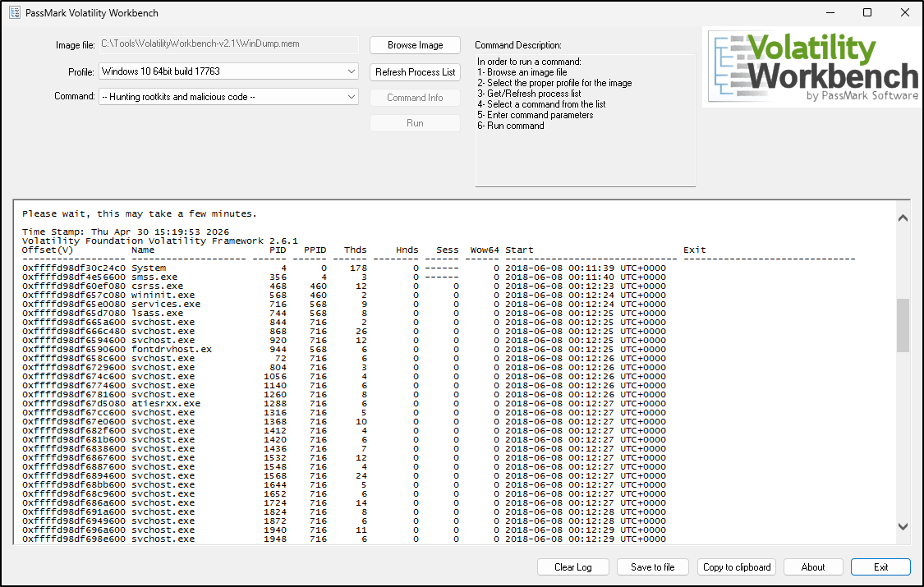This screenshot has height=587, width=924.
Task: Click the Run button
Action: (415, 123)
